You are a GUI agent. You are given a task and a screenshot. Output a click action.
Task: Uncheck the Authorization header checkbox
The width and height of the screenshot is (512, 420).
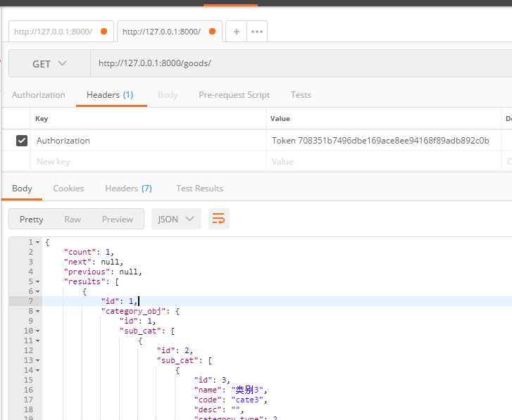22,141
